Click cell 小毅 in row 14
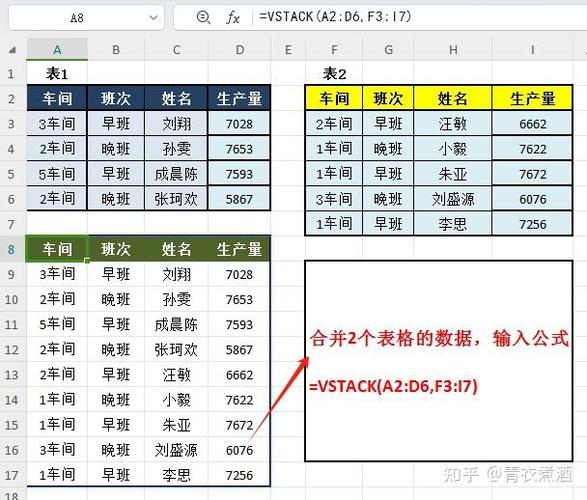The width and height of the screenshot is (587, 500). coord(176,400)
